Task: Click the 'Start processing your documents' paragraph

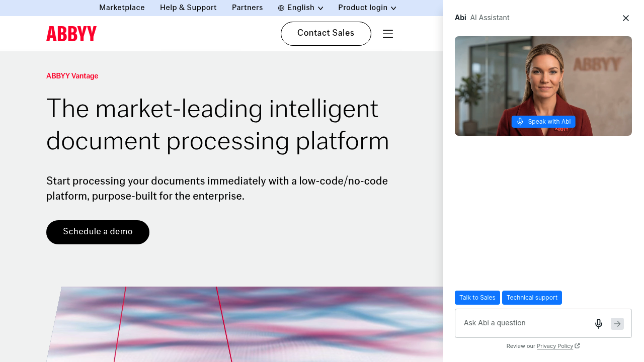Action: point(217,189)
